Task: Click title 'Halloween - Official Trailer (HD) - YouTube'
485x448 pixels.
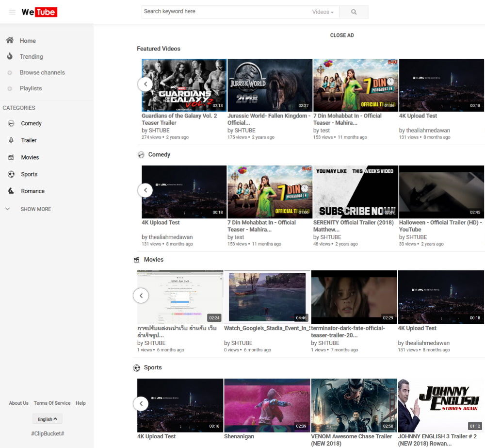Action: [x=440, y=226]
